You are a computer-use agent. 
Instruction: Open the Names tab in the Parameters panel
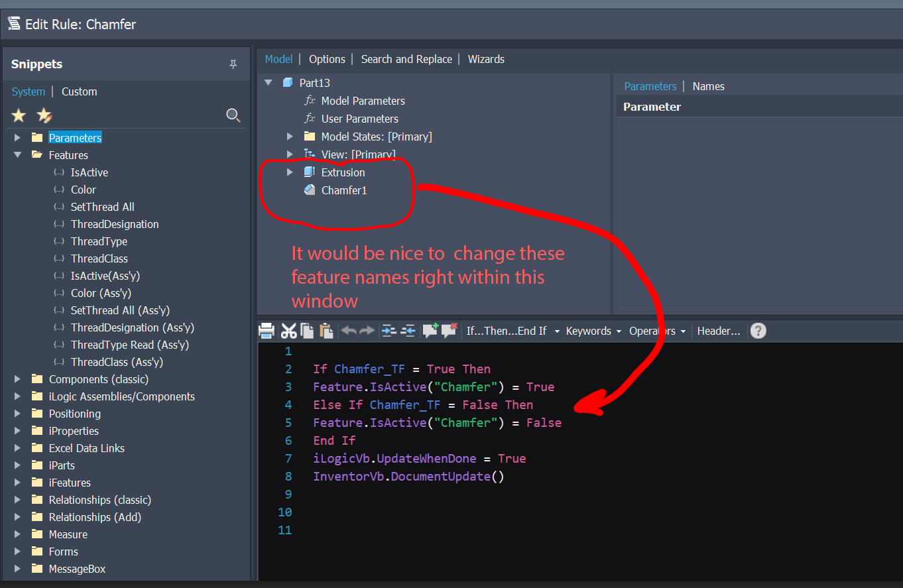pyautogui.click(x=708, y=86)
